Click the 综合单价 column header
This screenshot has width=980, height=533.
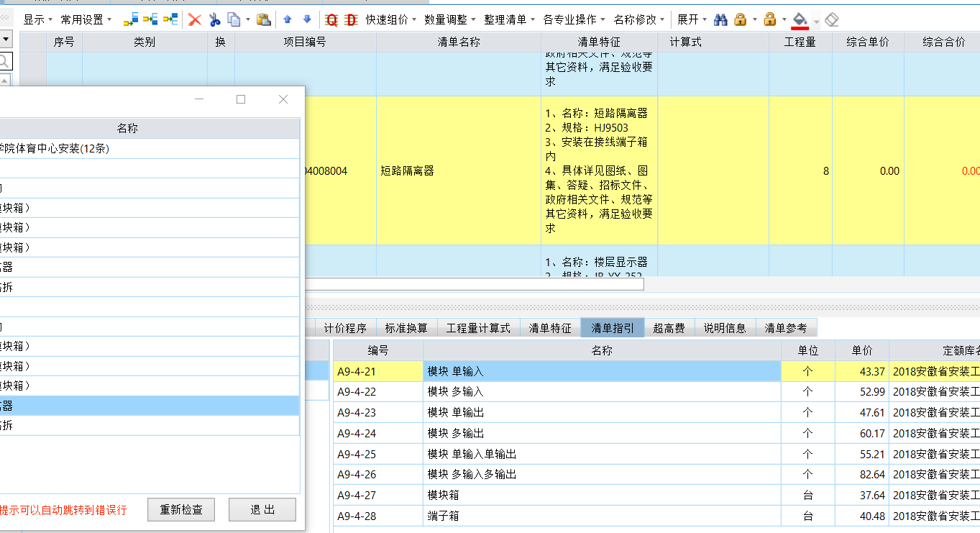868,42
